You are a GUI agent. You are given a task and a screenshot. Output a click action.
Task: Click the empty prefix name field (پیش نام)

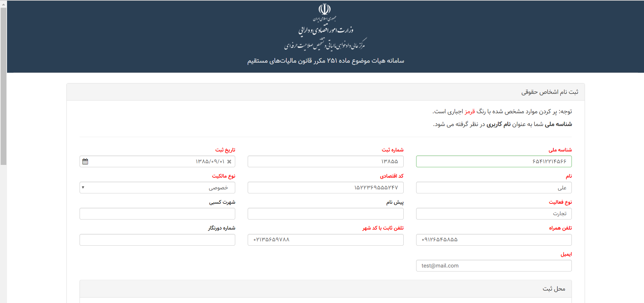point(325,214)
